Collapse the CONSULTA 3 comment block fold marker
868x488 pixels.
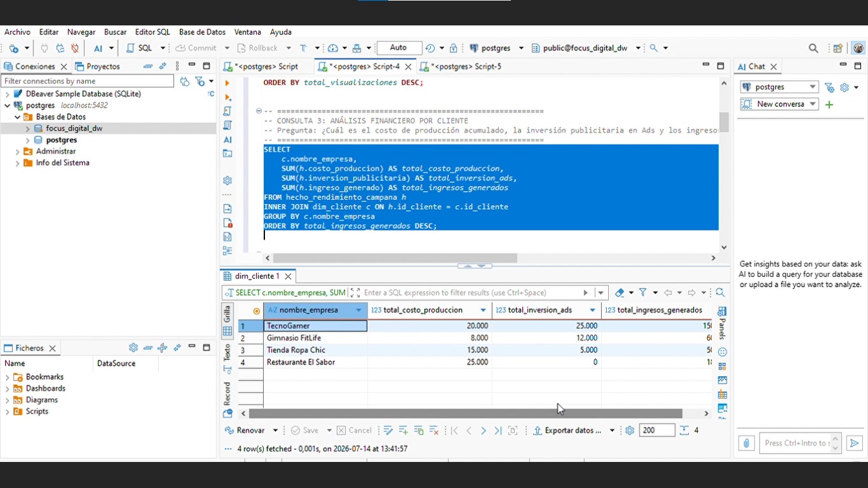(259, 111)
